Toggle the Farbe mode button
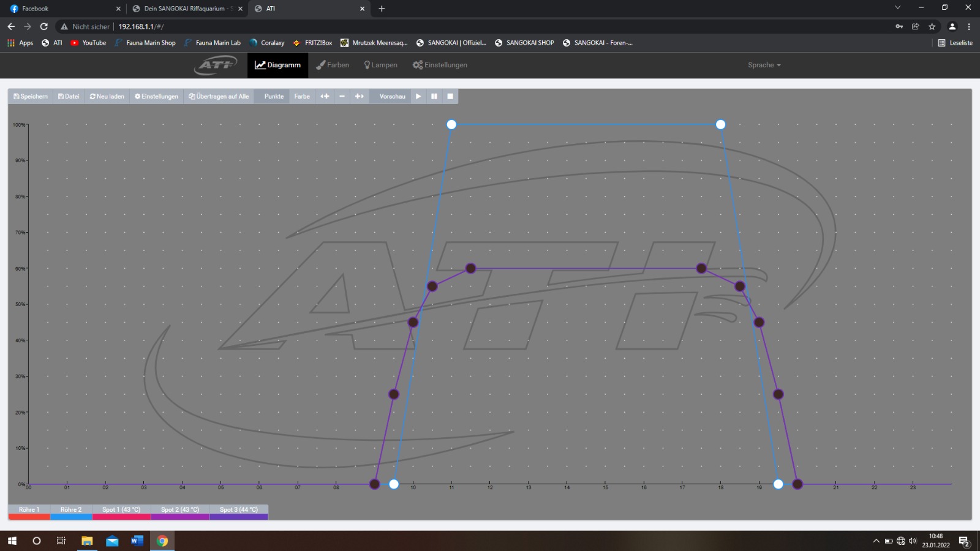This screenshot has height=551, width=980. 302,96
